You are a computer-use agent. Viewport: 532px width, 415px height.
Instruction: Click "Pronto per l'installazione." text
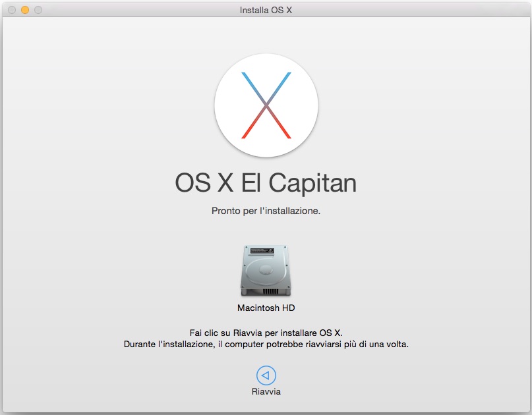pos(266,211)
